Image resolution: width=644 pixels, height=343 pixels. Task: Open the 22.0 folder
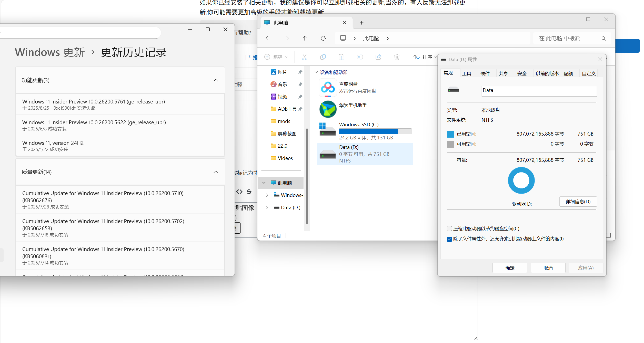279,146
